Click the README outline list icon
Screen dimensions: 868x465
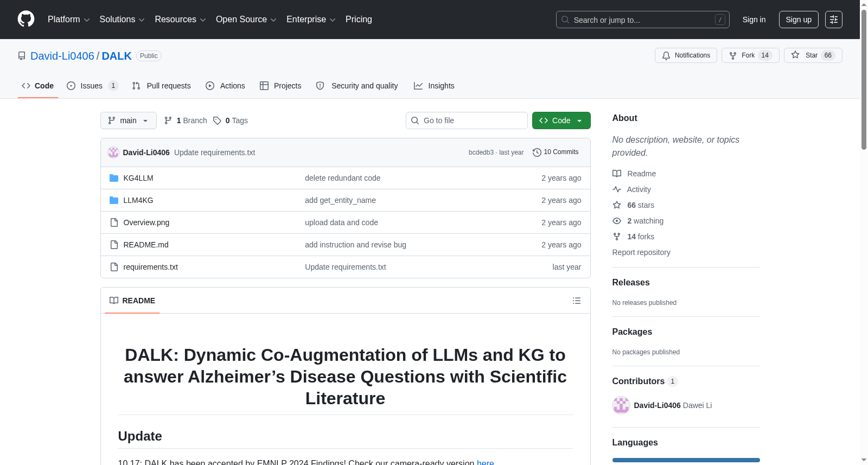577,301
